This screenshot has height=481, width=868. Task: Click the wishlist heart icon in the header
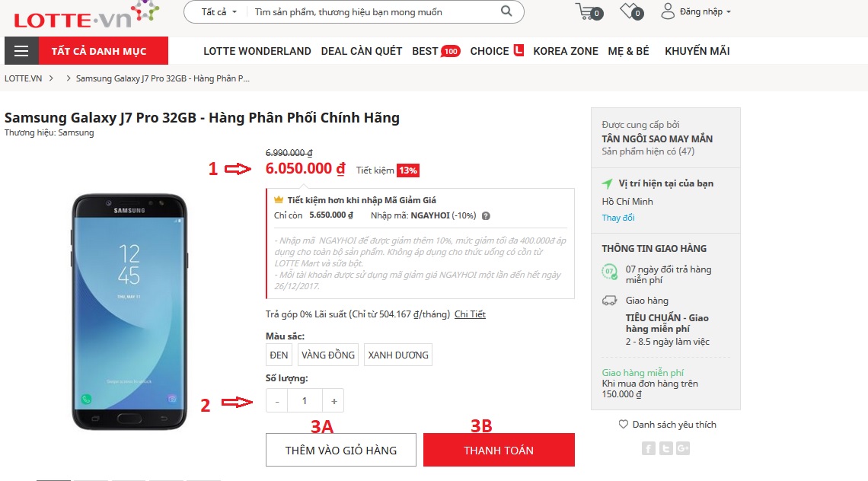coord(627,11)
